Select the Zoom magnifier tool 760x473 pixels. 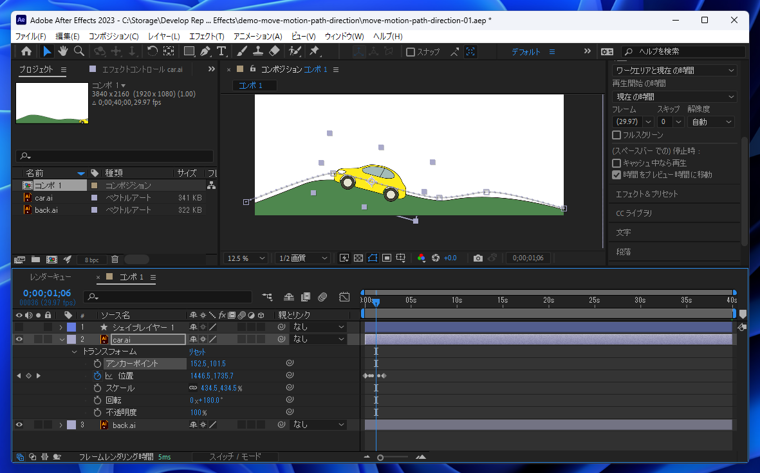[x=79, y=51]
